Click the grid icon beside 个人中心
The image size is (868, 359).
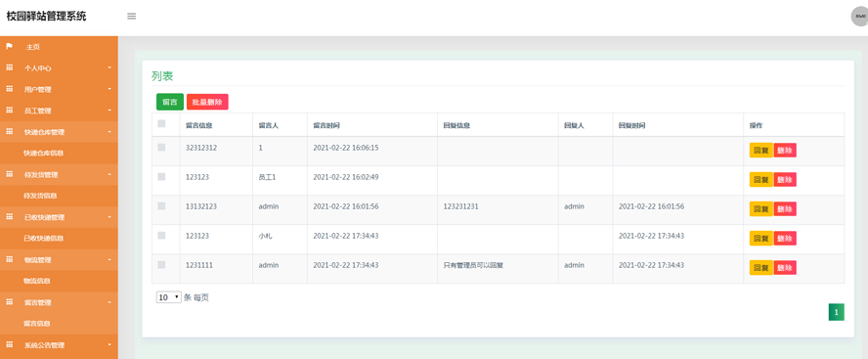pos(10,67)
